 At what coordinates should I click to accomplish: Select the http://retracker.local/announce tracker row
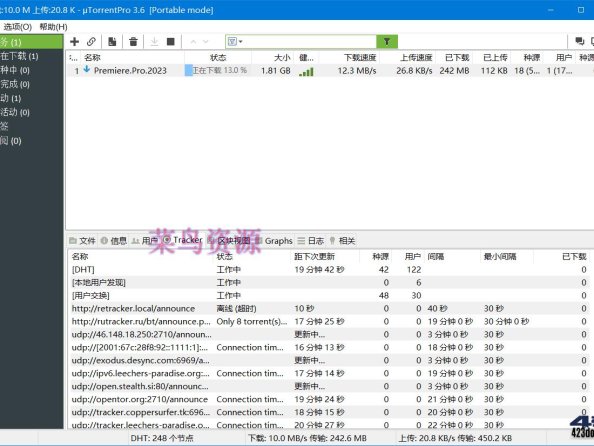point(329,308)
